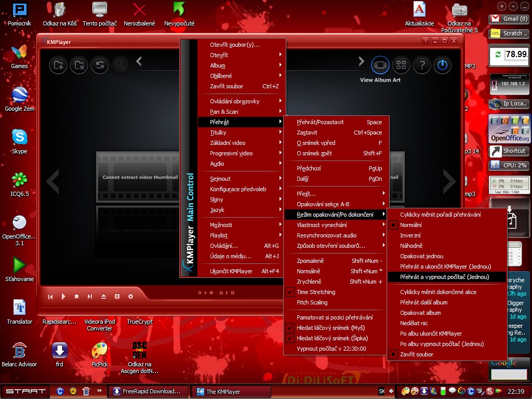Select the View Album Art icon
Viewport: 532px width, 399px height.
[x=380, y=65]
